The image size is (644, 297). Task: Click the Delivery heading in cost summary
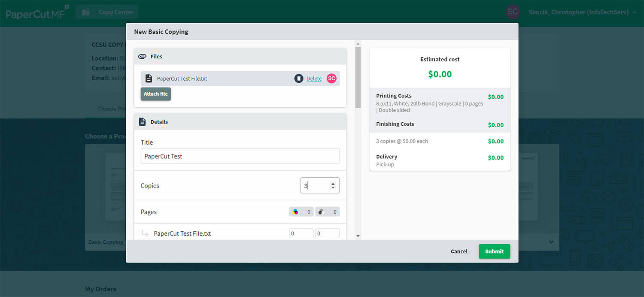pyautogui.click(x=386, y=157)
